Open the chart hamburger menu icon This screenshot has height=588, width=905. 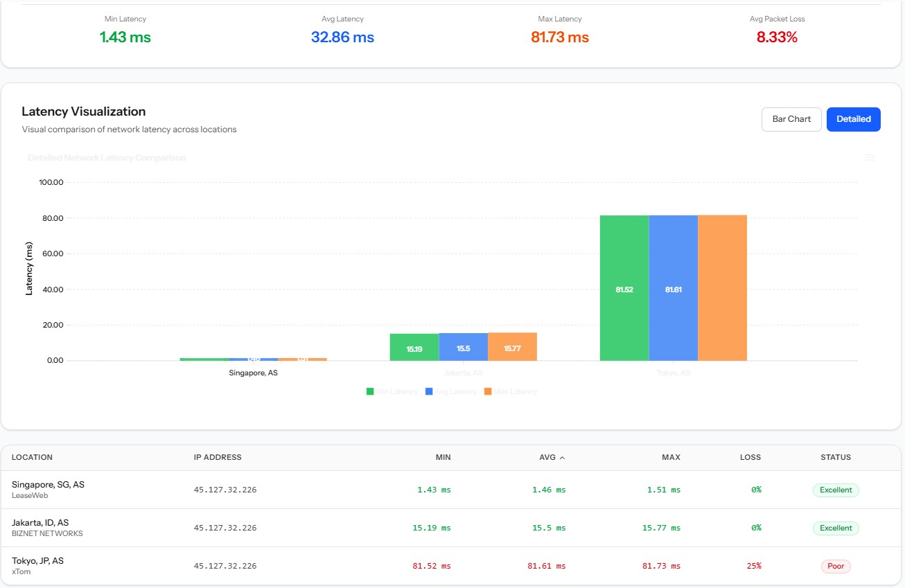pyautogui.click(x=870, y=158)
